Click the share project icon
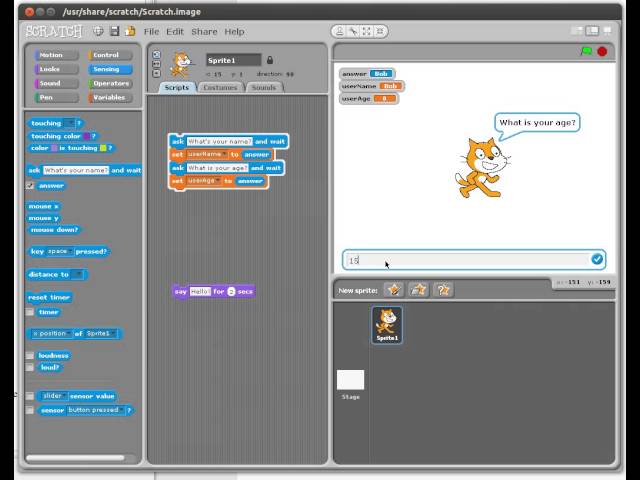The height and width of the screenshot is (480, 640). coord(130,31)
